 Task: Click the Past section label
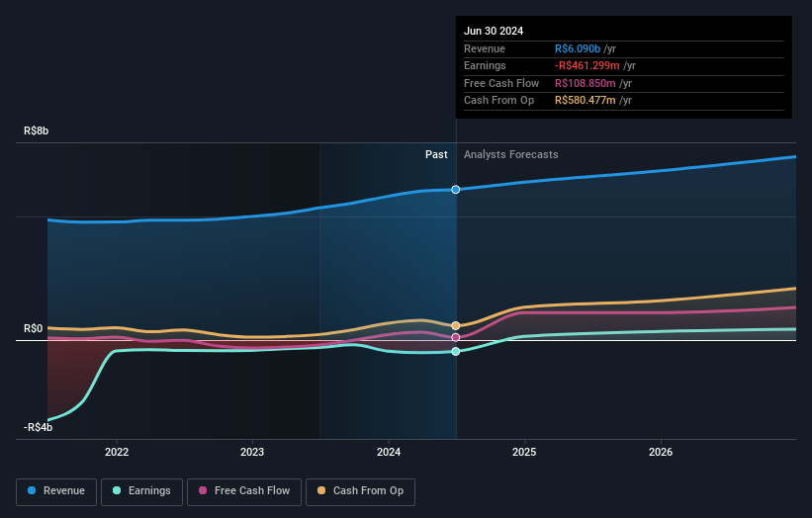click(436, 155)
